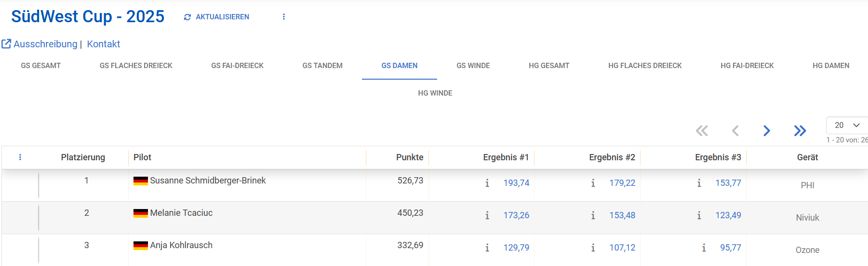Open the table column options three-dot menu

20,157
